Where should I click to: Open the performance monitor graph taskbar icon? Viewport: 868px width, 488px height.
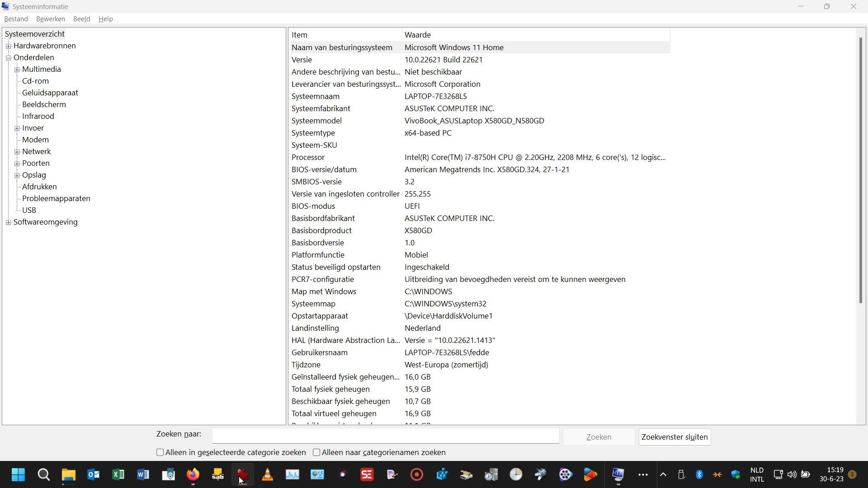click(292, 474)
